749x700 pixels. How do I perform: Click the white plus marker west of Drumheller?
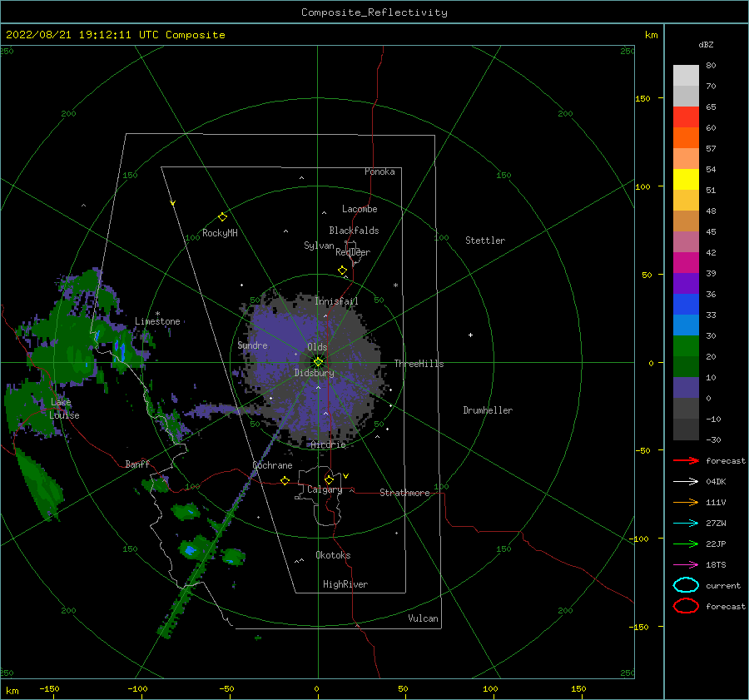(x=470, y=335)
